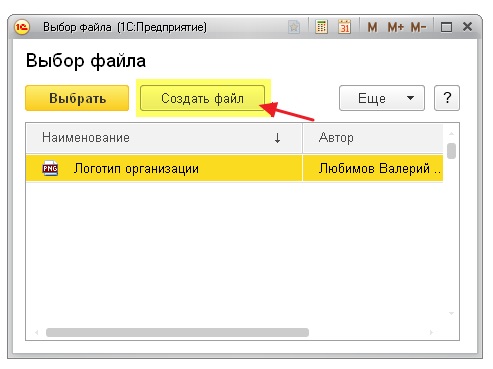Open the calculator icon in title bar
Screen dimensions: 493x369
click(321, 27)
